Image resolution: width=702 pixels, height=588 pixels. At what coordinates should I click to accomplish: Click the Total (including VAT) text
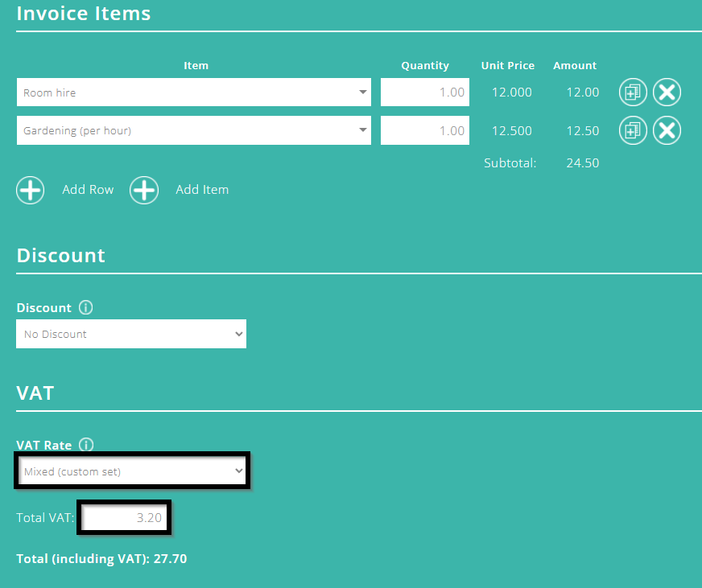(101, 558)
